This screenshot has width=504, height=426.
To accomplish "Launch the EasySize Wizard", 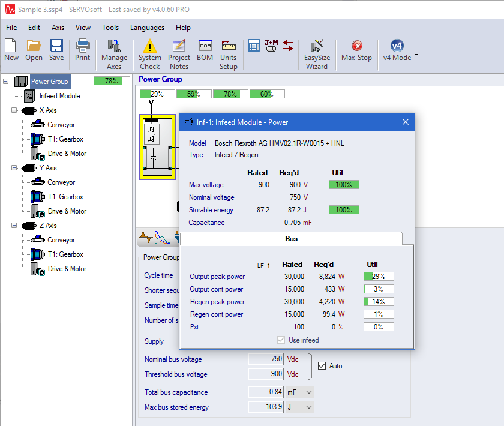I will pyautogui.click(x=317, y=53).
